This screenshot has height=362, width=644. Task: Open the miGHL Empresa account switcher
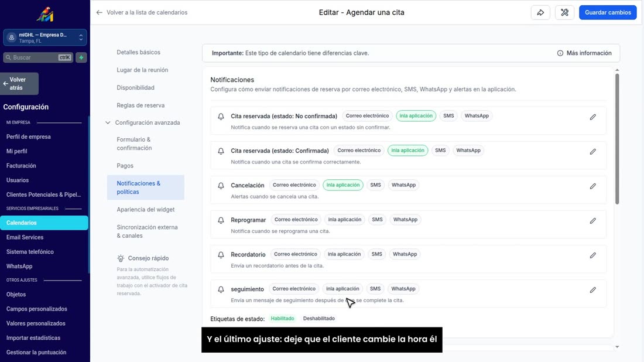[44, 37]
